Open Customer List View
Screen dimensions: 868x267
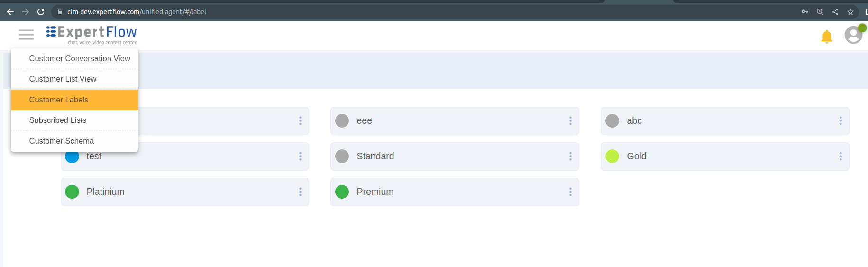pos(63,79)
